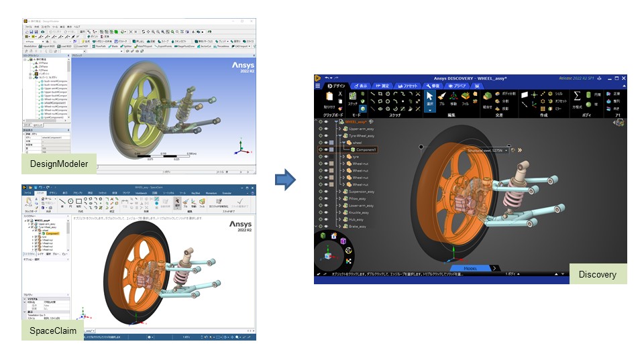Click the double-chevron icon beside material dropdown
The width and height of the screenshot is (644, 362).
click(519, 150)
